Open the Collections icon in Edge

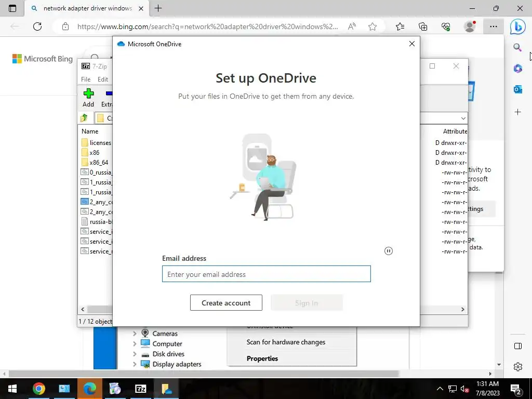pos(423,26)
